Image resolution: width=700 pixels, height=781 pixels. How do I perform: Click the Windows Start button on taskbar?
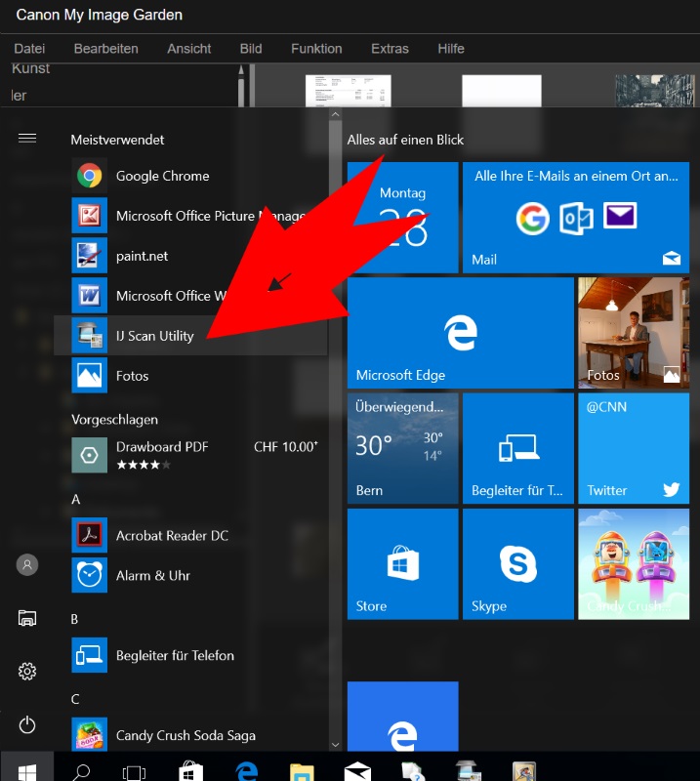27,771
